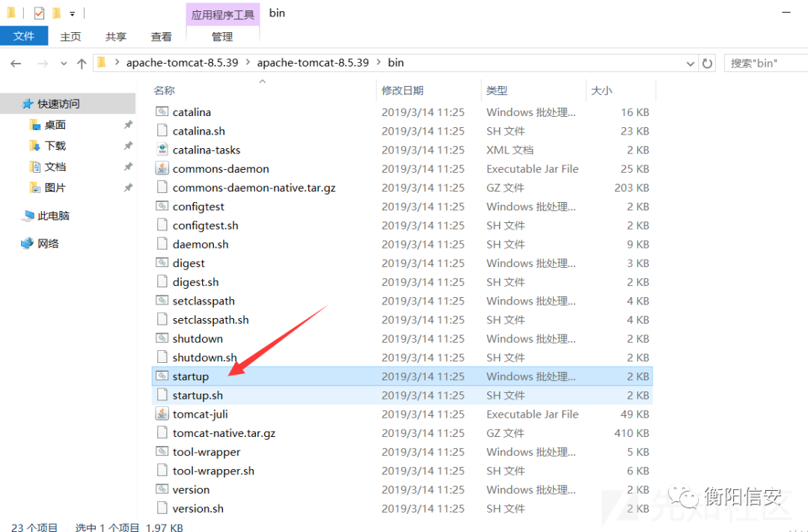Image resolution: width=808 pixels, height=532 pixels.
Task: Click the tomcat-juli jar file icon
Action: point(162,414)
